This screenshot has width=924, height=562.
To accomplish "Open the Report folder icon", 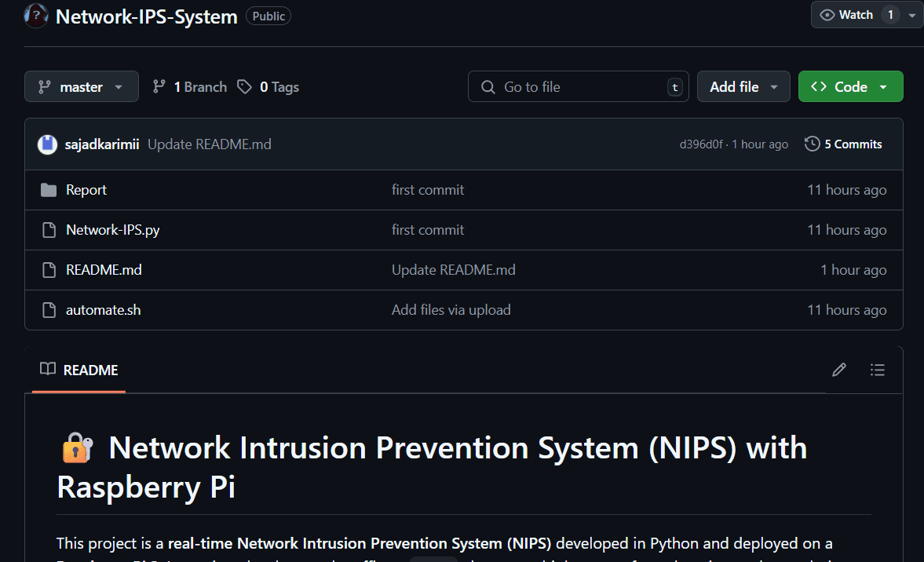I will [49, 189].
